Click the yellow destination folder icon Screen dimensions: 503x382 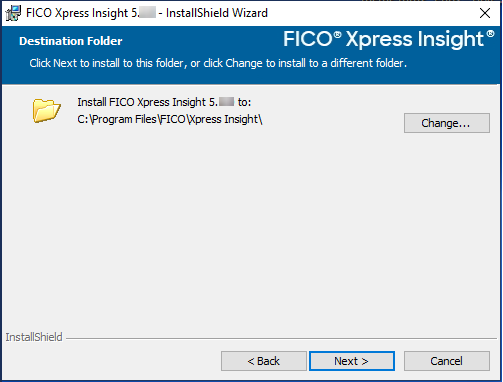pyautogui.click(x=46, y=110)
